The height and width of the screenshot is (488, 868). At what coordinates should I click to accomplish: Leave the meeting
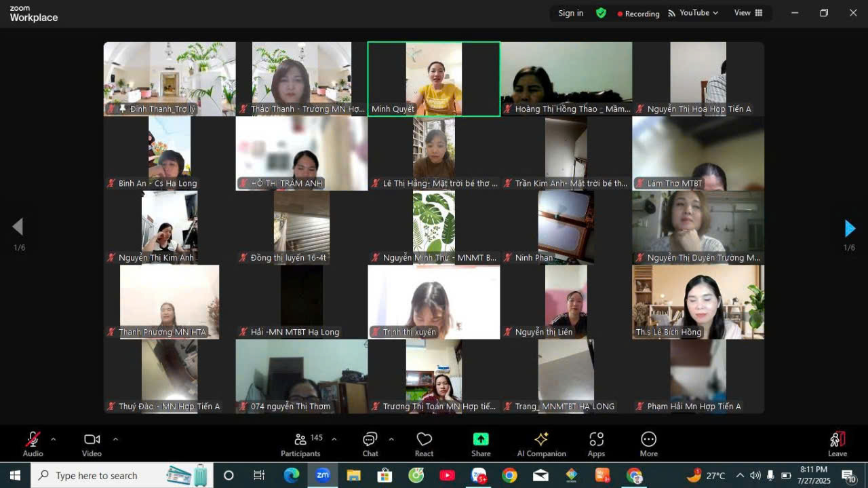click(x=837, y=444)
